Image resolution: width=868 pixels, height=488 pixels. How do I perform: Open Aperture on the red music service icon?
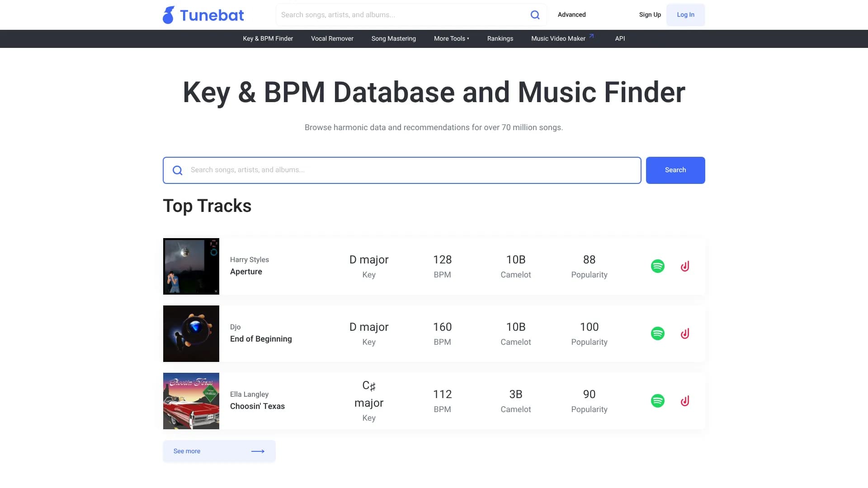[685, 266]
